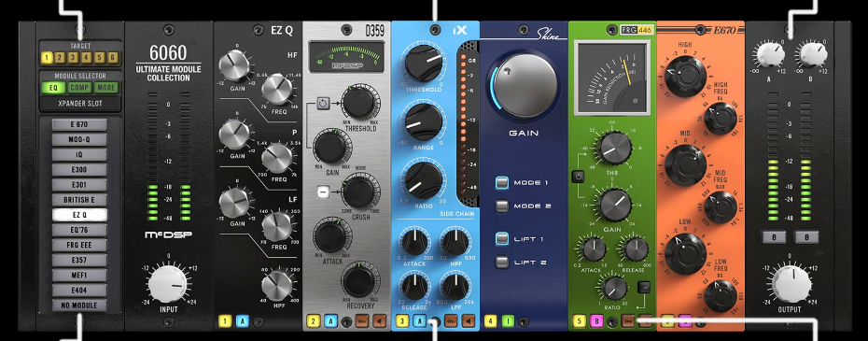The height and width of the screenshot is (341, 868).
Task: Switch to the MORE module selector tab
Action: point(105,88)
